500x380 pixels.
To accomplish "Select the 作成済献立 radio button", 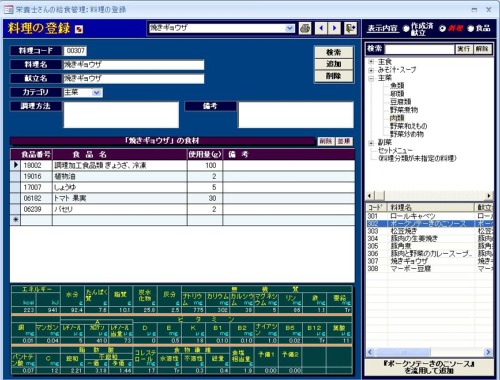I will tap(406, 29).
